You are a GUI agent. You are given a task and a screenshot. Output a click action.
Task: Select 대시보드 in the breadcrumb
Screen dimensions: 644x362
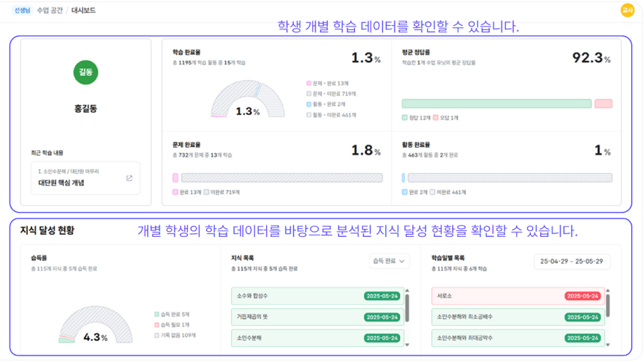[x=83, y=11]
